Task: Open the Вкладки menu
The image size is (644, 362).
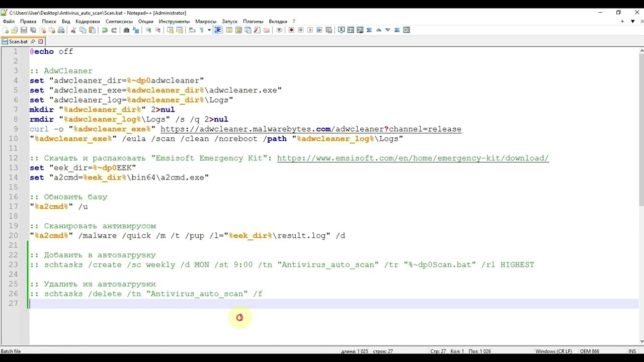Action: (278, 22)
